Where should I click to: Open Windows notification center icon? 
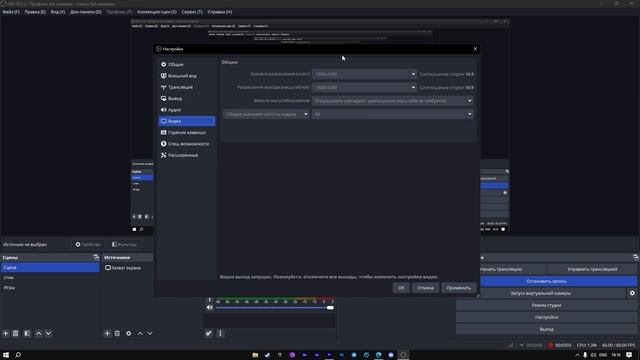click(x=629, y=355)
